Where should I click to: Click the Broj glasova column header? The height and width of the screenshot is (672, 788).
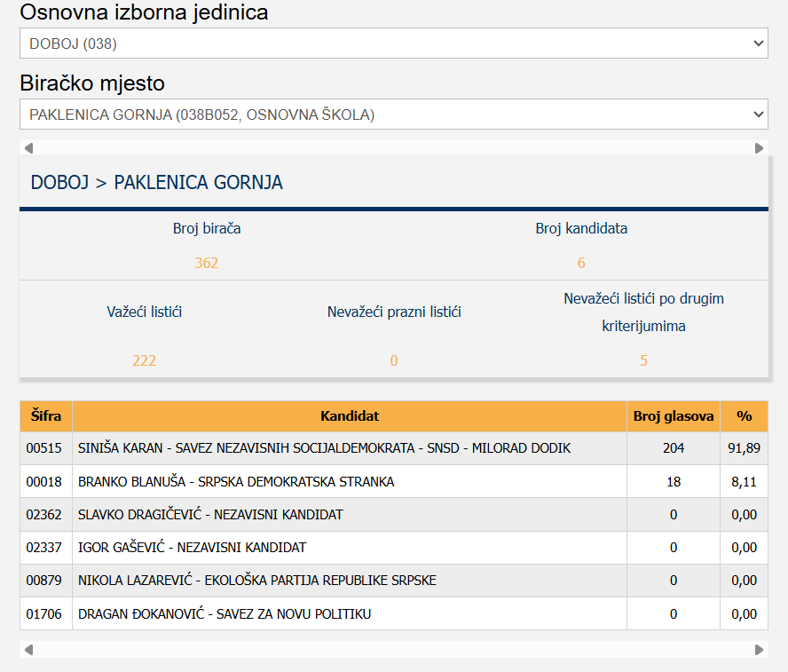point(673,416)
